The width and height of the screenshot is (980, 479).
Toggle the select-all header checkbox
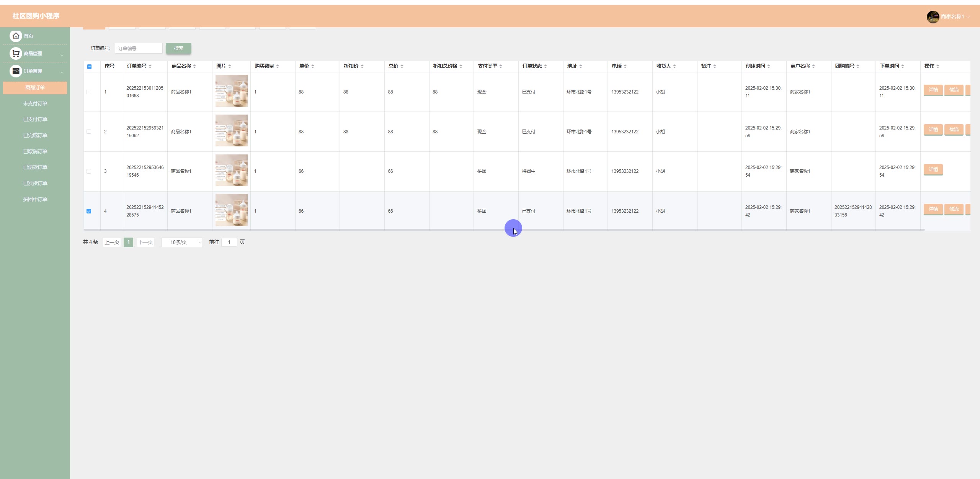pyautogui.click(x=89, y=67)
